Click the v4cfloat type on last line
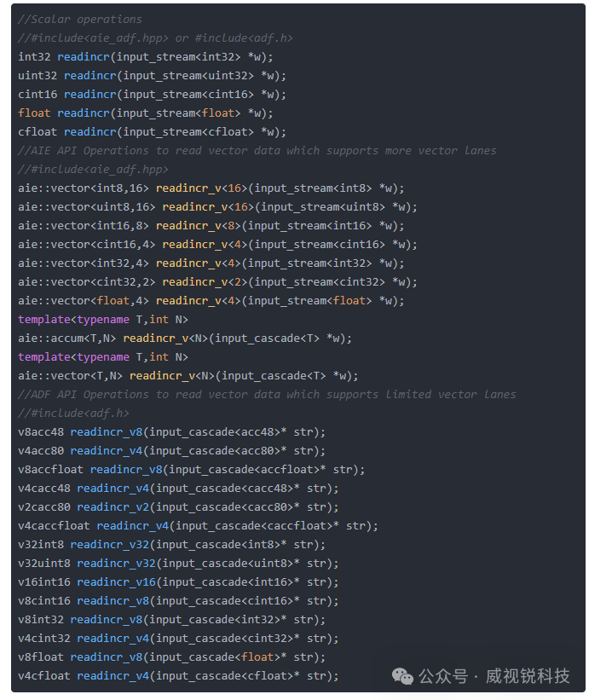The height and width of the screenshot is (700, 589). pos(43,675)
